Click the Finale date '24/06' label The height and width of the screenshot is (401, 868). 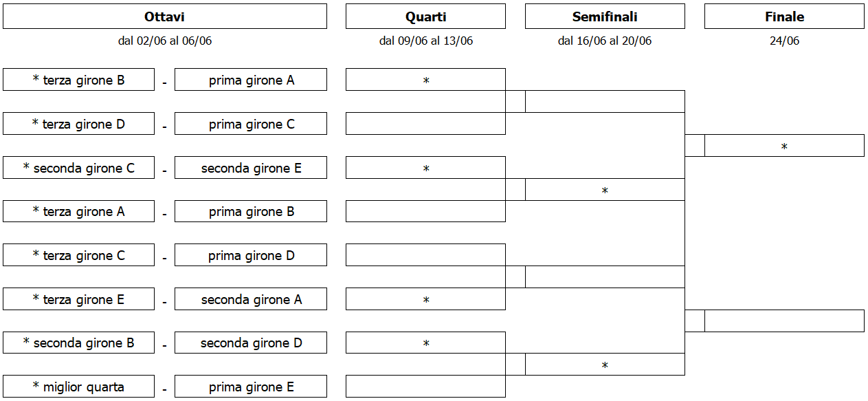point(784,41)
